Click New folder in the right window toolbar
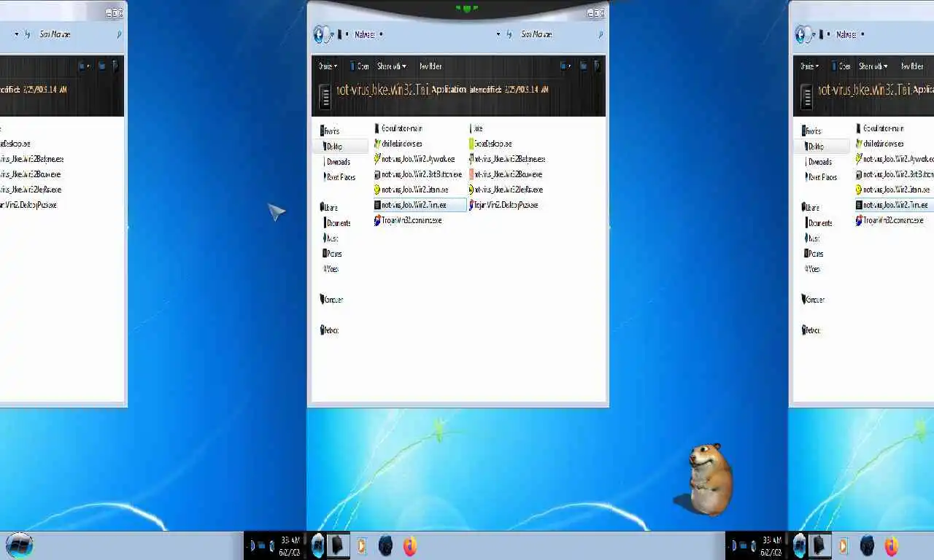 click(x=912, y=66)
